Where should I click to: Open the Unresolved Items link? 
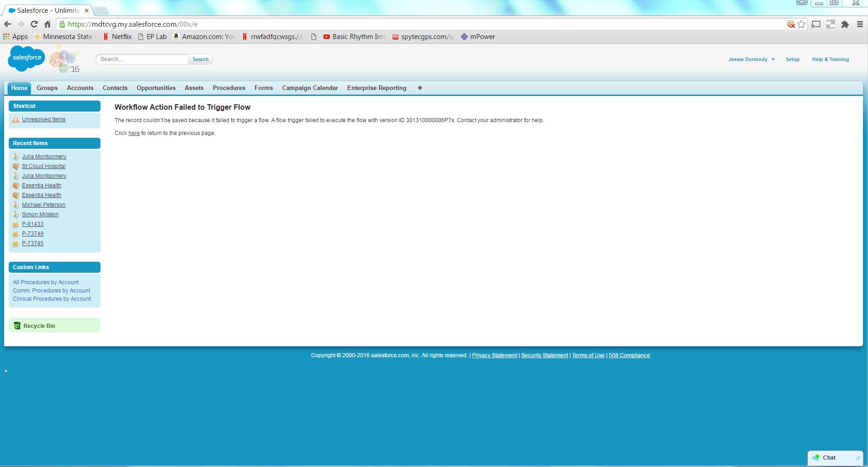(x=44, y=119)
